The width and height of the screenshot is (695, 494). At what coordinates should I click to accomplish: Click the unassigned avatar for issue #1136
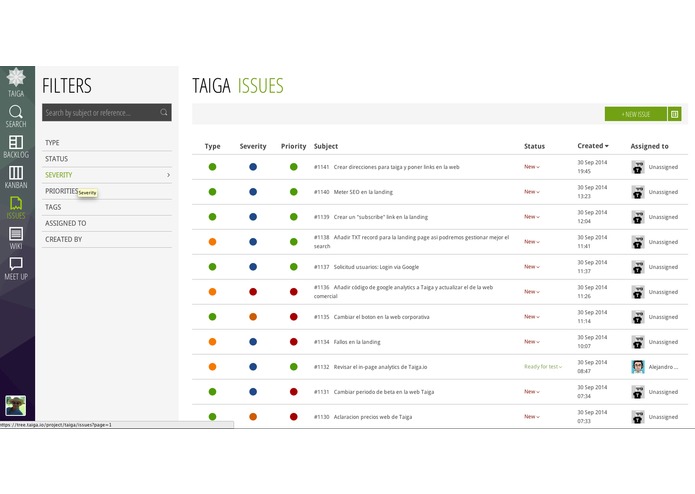click(x=638, y=292)
